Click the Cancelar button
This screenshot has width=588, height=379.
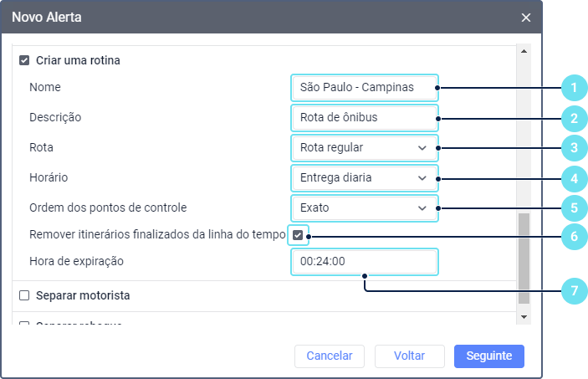pos(330,356)
